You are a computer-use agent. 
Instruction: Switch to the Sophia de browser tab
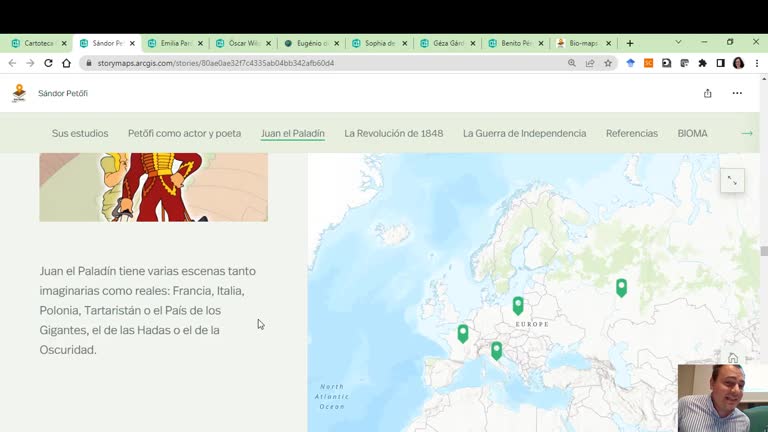[380, 44]
